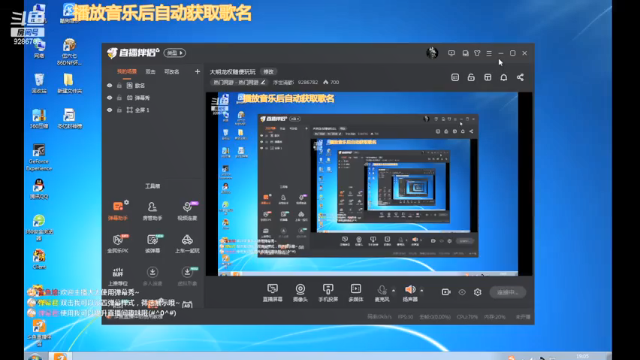Viewport: 640px width, 360px height.
Task: Click the CPU:70% status bar entry
Action: pyautogui.click(x=467, y=317)
